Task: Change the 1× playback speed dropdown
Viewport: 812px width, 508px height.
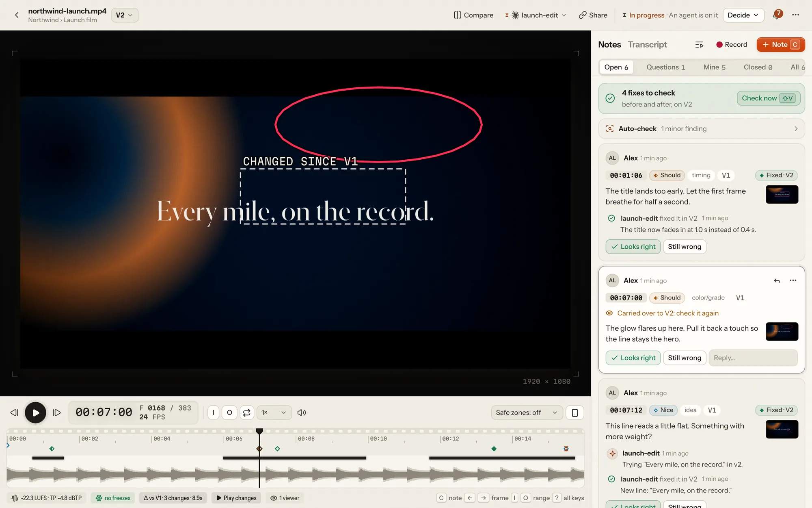Action: 274,412
